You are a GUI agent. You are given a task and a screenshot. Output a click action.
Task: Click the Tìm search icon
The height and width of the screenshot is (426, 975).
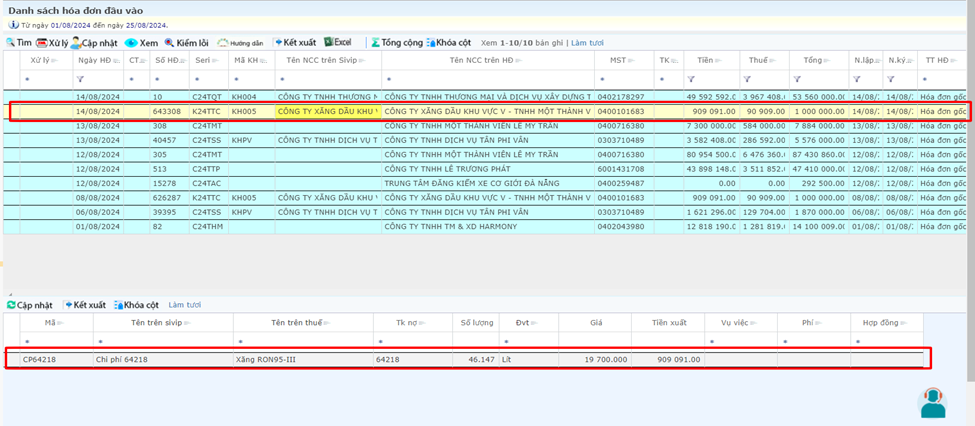click(x=11, y=43)
